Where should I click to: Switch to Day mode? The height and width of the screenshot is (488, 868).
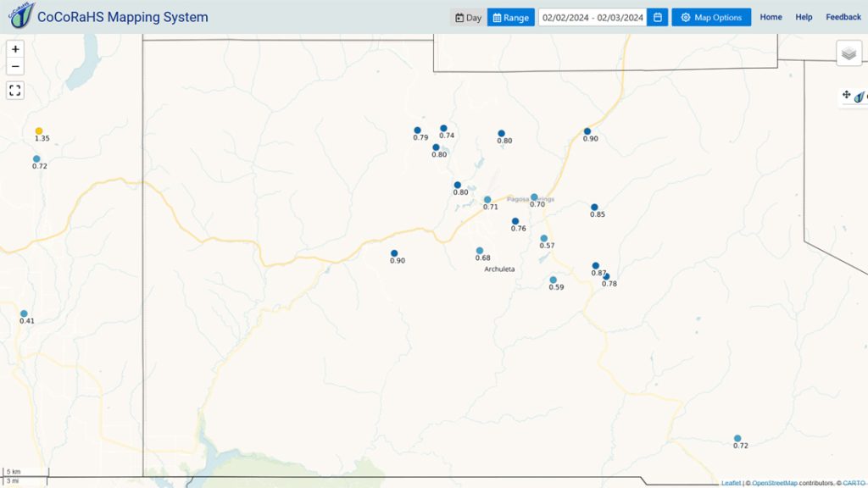pyautogui.click(x=468, y=18)
